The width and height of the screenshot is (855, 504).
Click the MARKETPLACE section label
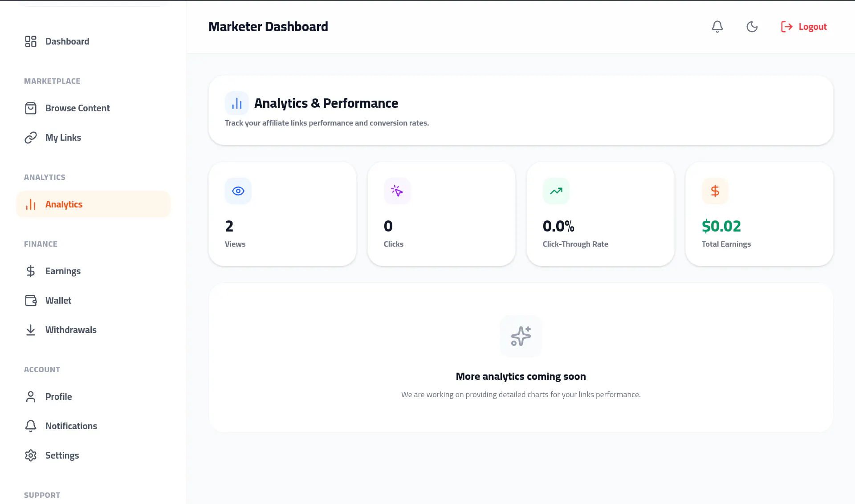click(52, 81)
